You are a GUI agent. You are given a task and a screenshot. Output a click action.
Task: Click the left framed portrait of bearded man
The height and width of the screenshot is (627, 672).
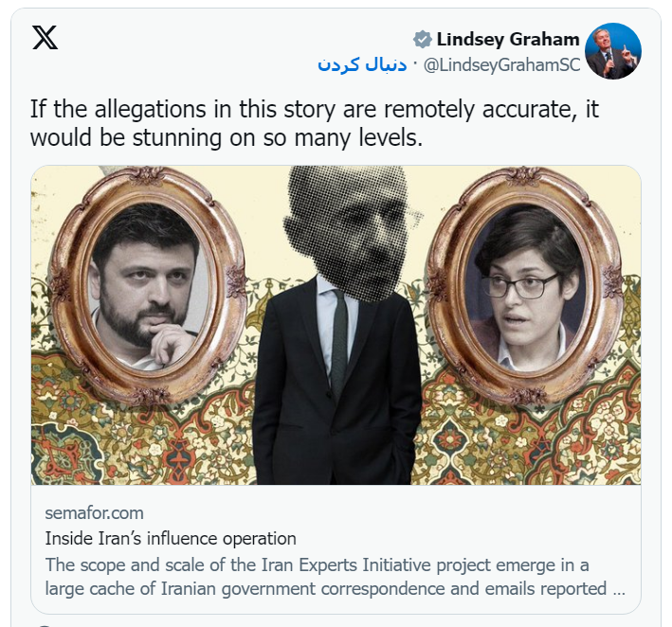point(147,287)
